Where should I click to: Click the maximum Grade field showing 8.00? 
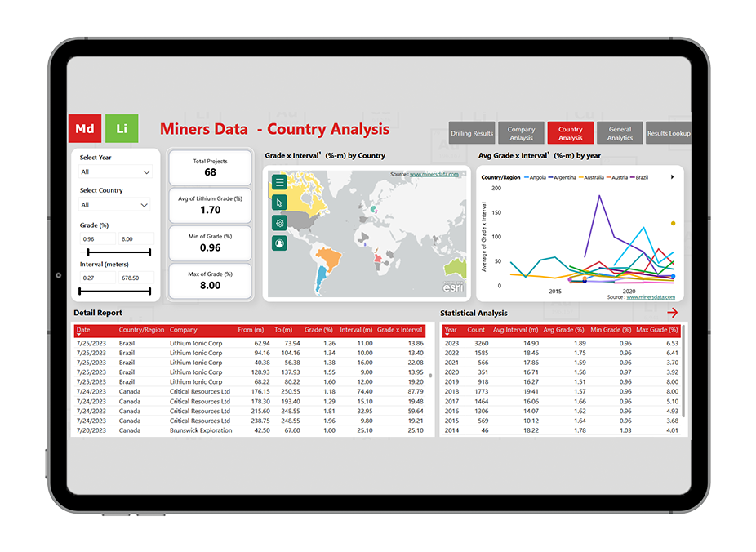click(x=136, y=238)
